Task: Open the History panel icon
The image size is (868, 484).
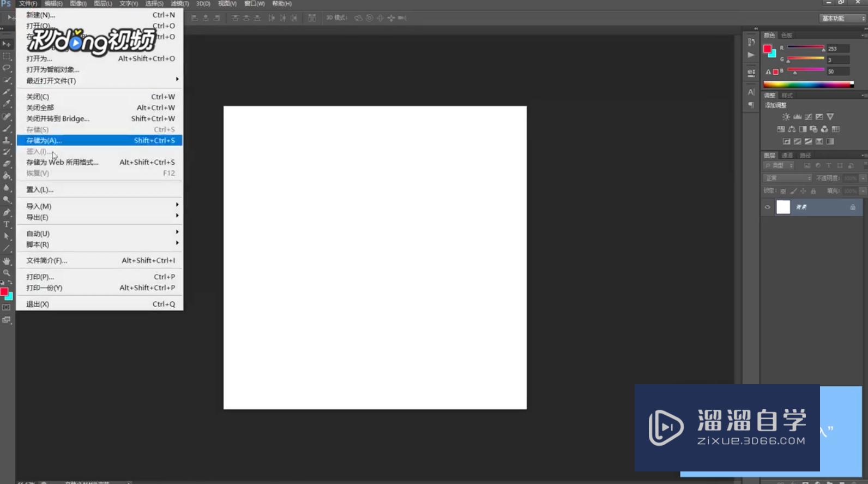Action: (x=751, y=42)
